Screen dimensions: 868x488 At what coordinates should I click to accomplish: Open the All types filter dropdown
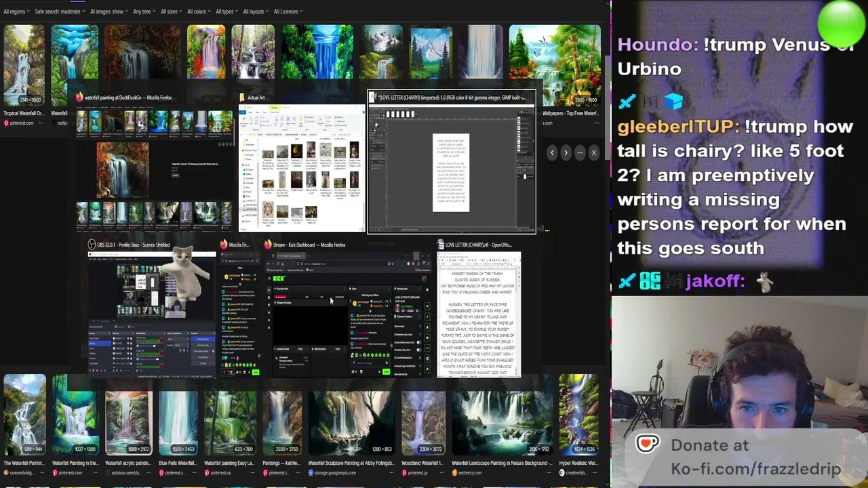pyautogui.click(x=227, y=12)
